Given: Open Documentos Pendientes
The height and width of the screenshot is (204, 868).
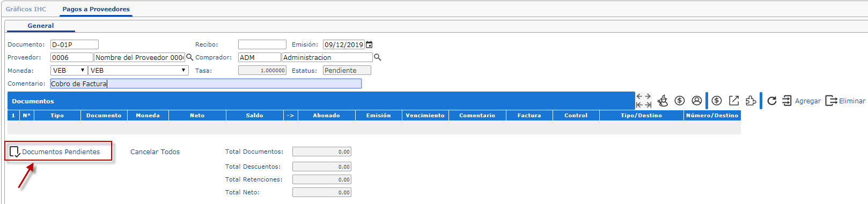Looking at the screenshot, I should tap(55, 152).
